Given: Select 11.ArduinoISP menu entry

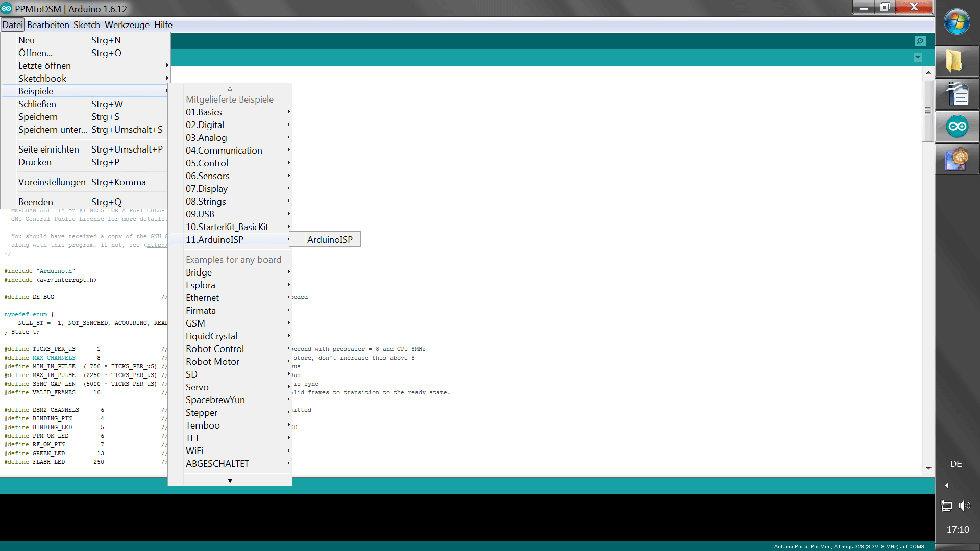Looking at the screenshot, I should tap(230, 240).
